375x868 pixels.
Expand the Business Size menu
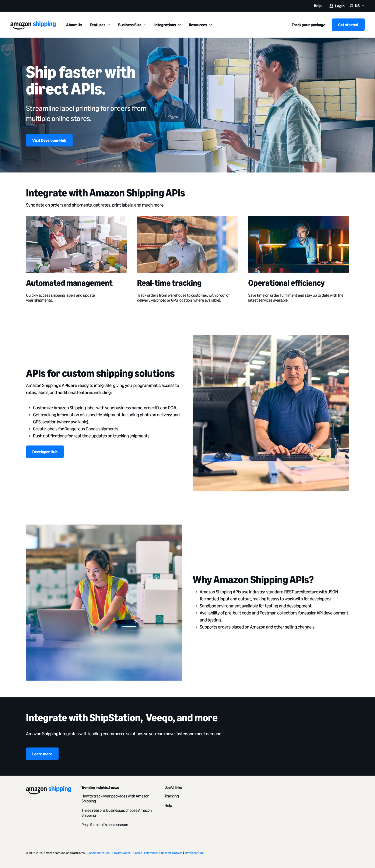point(132,25)
